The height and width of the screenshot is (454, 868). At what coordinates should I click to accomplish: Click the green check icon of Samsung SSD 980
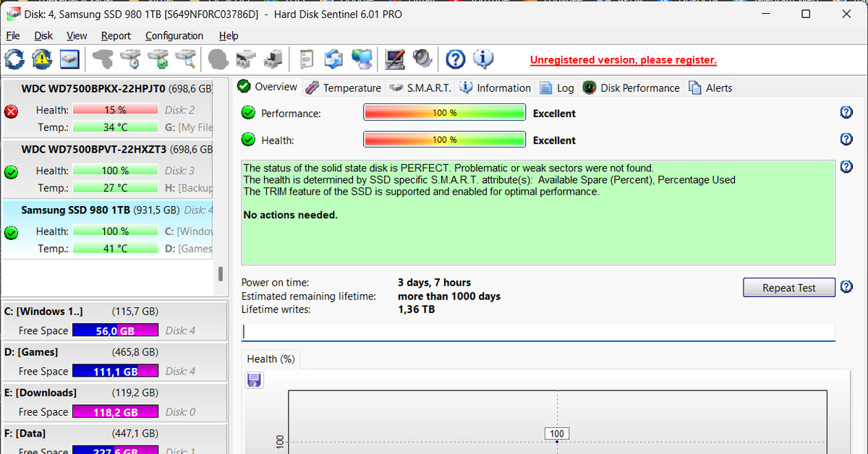[x=11, y=233]
